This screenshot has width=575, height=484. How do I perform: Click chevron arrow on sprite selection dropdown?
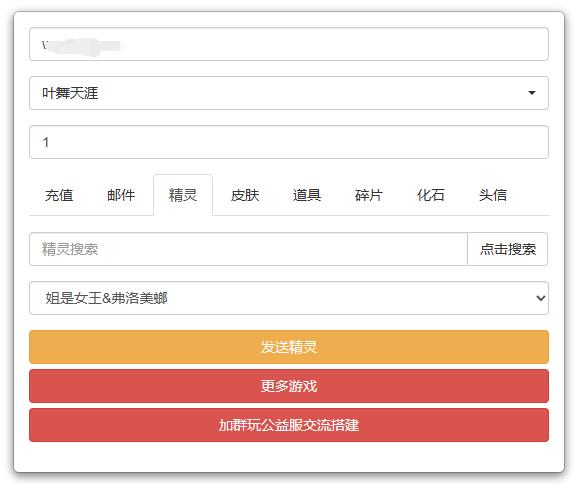point(541,298)
